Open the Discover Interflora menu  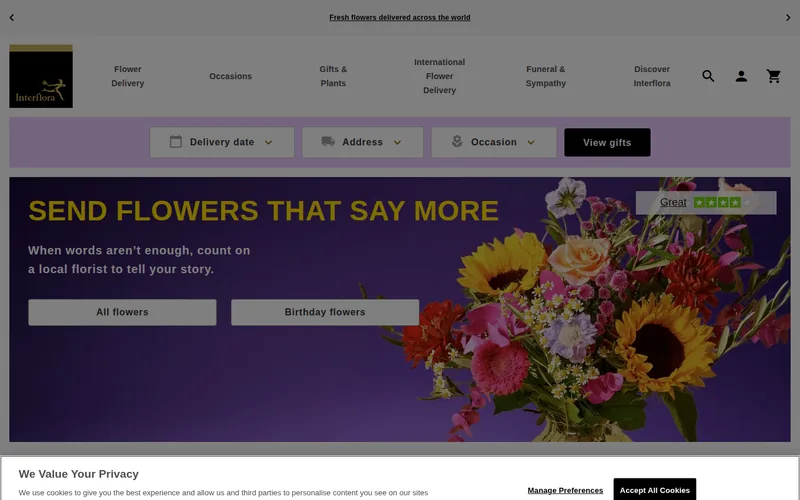(652, 76)
